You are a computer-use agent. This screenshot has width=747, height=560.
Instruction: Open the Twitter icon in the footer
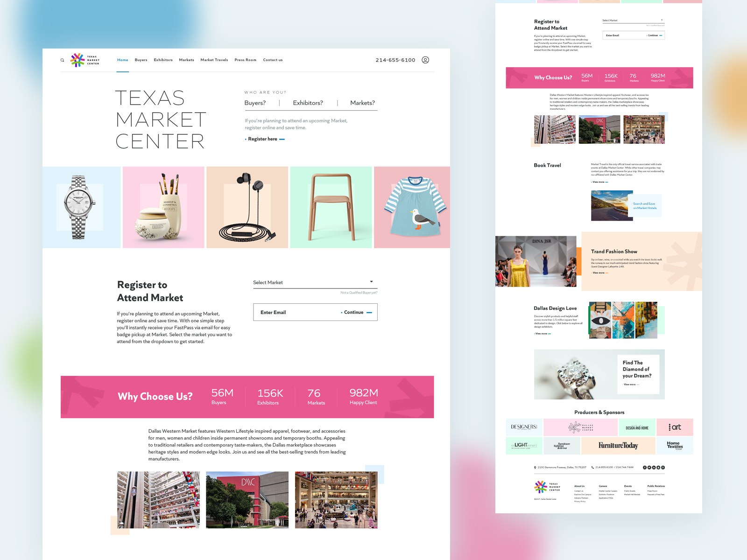click(649, 467)
